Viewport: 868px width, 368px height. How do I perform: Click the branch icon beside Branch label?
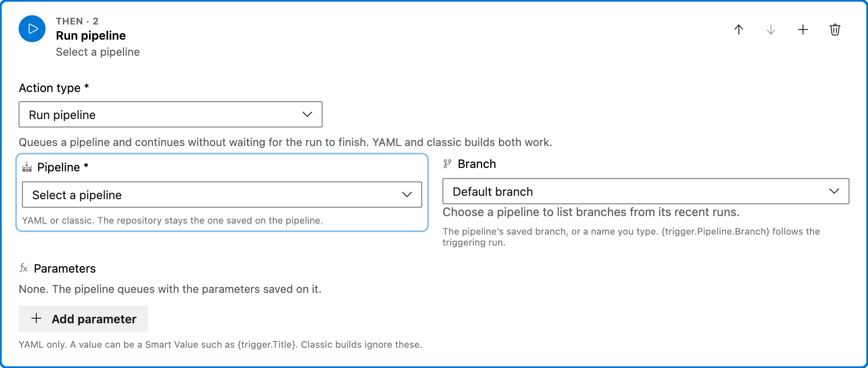click(x=448, y=164)
